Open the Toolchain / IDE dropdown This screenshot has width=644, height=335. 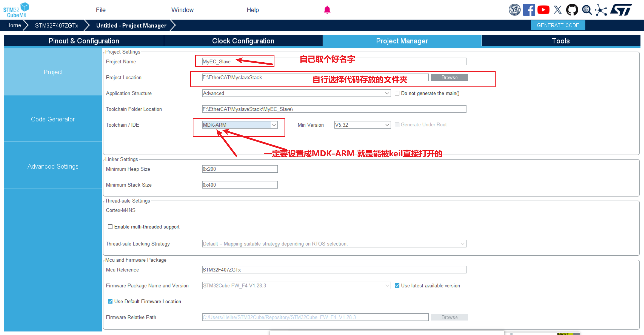tap(274, 125)
